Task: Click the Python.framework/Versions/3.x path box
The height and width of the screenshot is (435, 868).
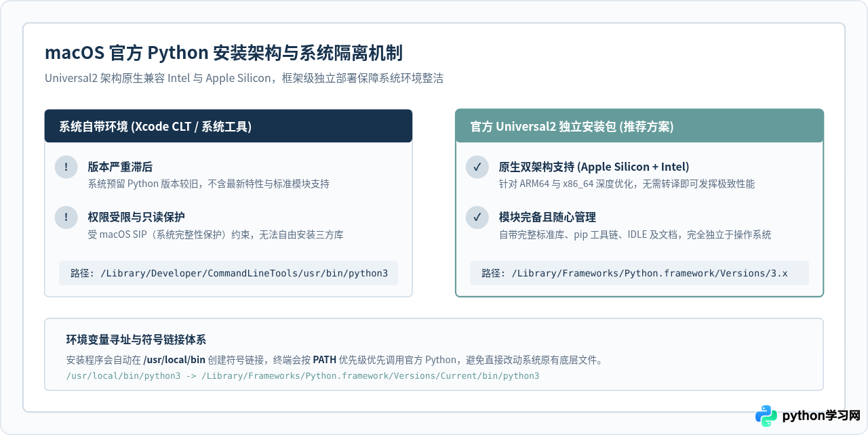Action: pyautogui.click(x=639, y=273)
